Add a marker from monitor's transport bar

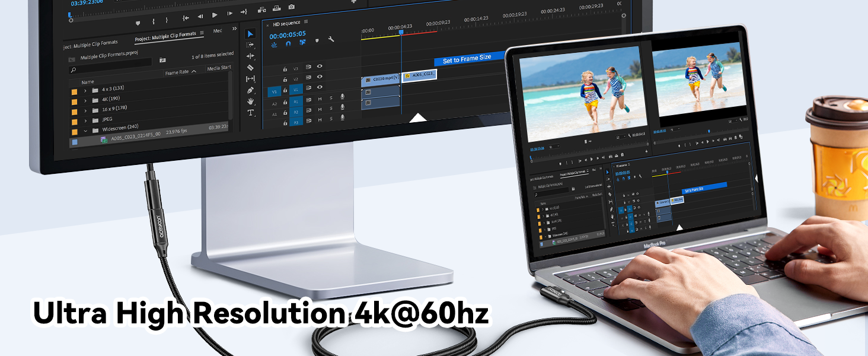click(x=138, y=23)
